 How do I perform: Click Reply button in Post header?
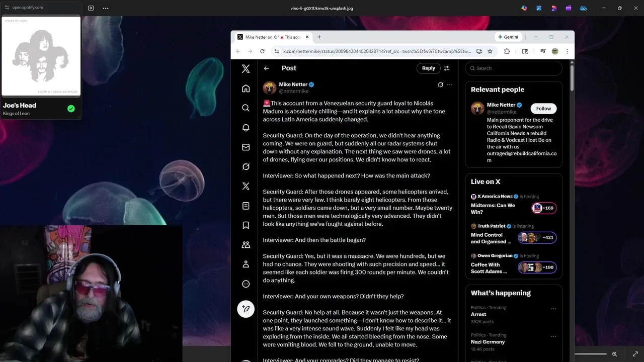pyautogui.click(x=428, y=68)
